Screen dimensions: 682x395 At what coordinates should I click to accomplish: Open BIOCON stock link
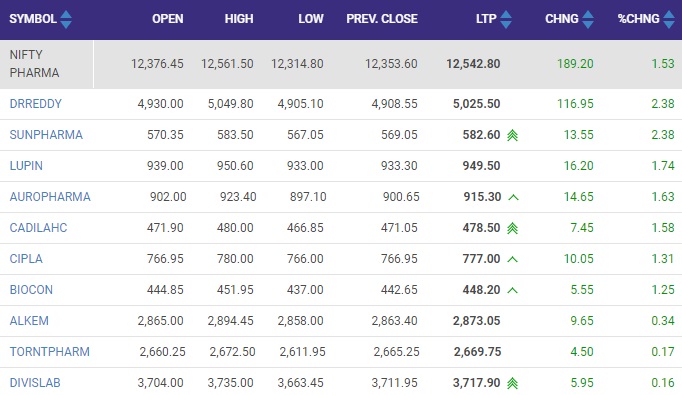click(31, 290)
